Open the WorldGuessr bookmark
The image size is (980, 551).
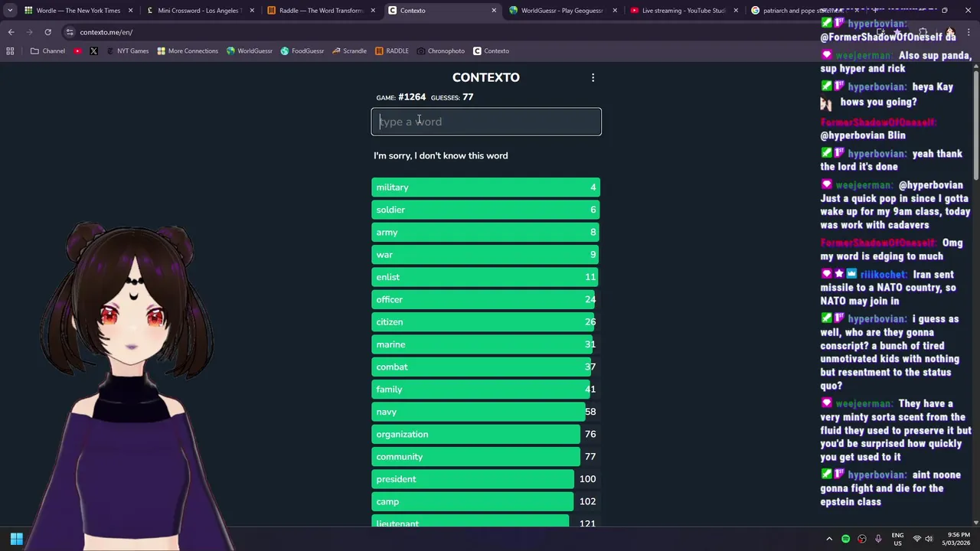coord(250,51)
